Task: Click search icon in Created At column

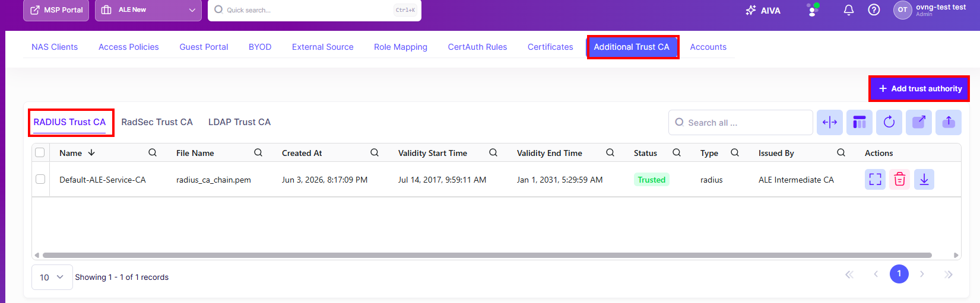Action: pyautogui.click(x=375, y=153)
